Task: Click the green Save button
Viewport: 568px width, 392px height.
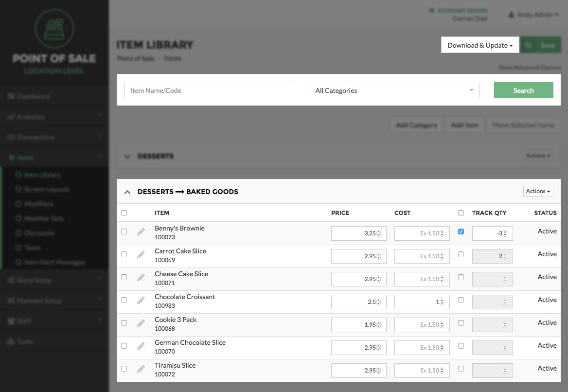Action: pyautogui.click(x=540, y=45)
